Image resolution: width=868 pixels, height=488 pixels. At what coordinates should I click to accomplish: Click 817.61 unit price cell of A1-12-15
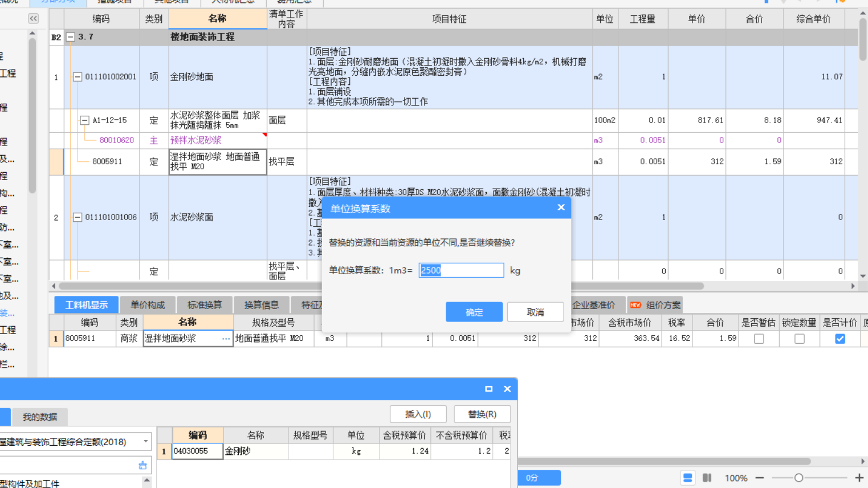point(696,120)
